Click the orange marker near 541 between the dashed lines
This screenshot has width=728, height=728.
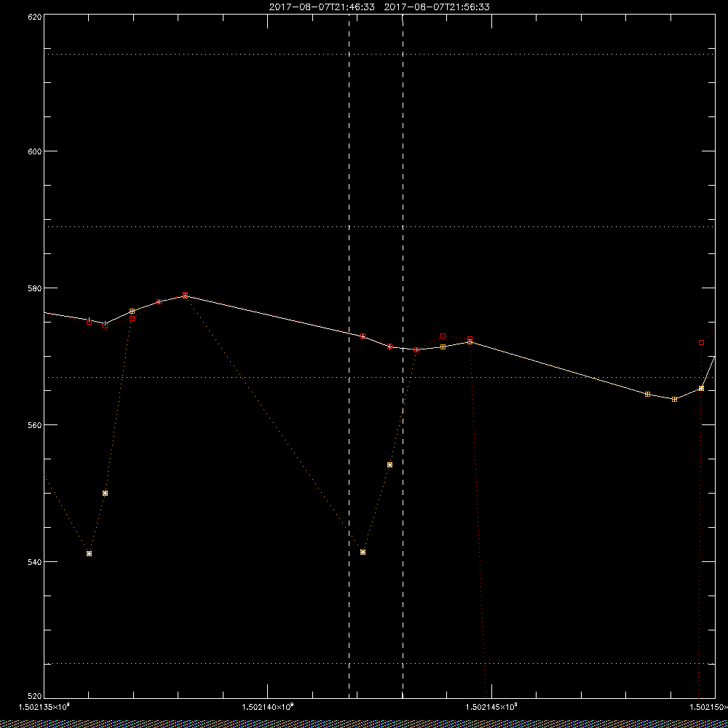pos(363,552)
